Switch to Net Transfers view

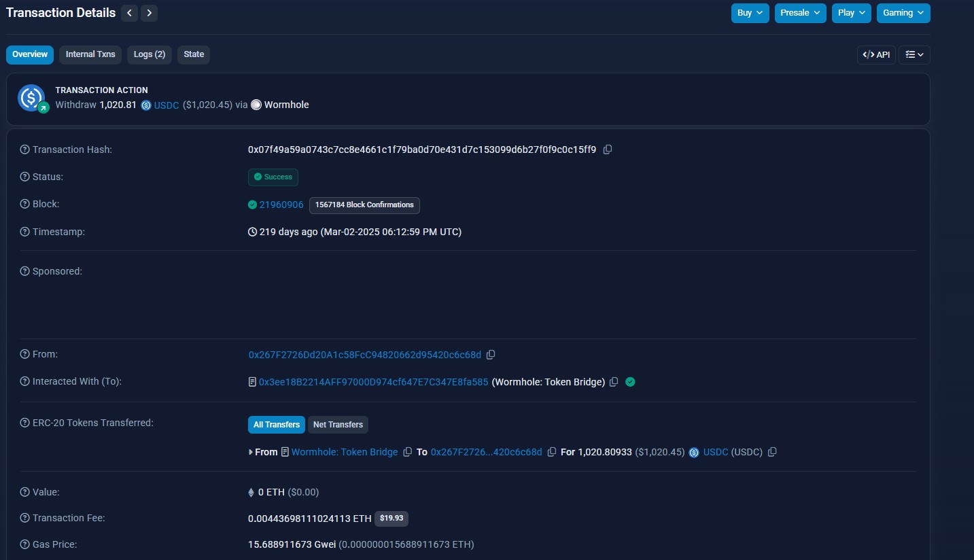[x=338, y=424]
